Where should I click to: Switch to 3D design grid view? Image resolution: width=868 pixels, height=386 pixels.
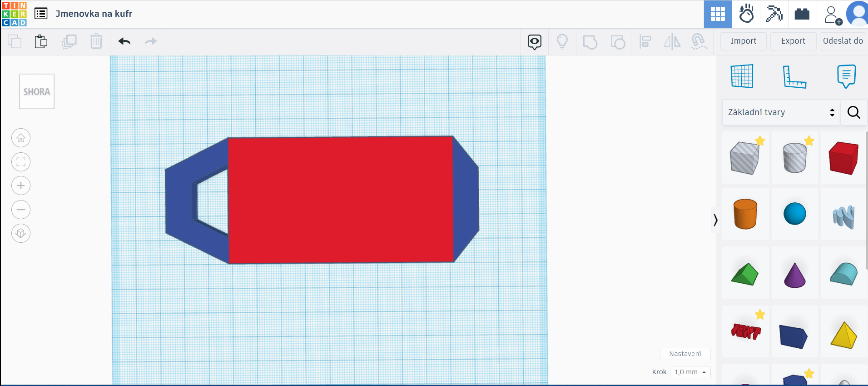(718, 14)
